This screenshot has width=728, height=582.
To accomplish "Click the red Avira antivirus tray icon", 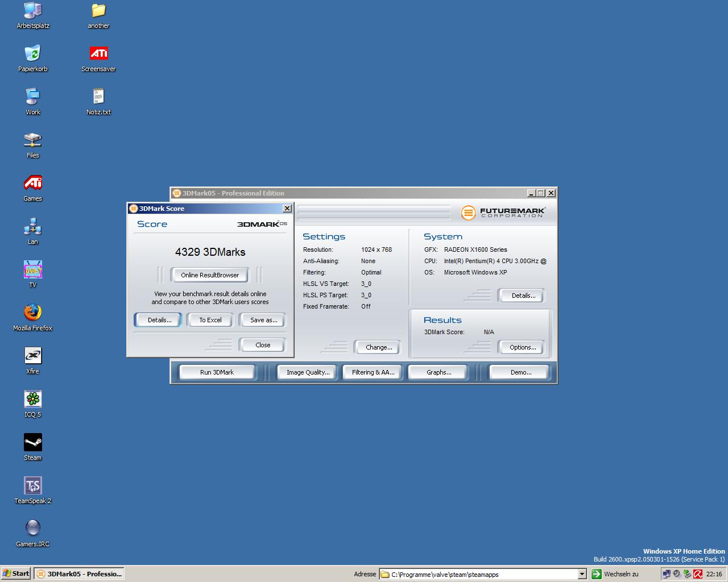I will 697,574.
